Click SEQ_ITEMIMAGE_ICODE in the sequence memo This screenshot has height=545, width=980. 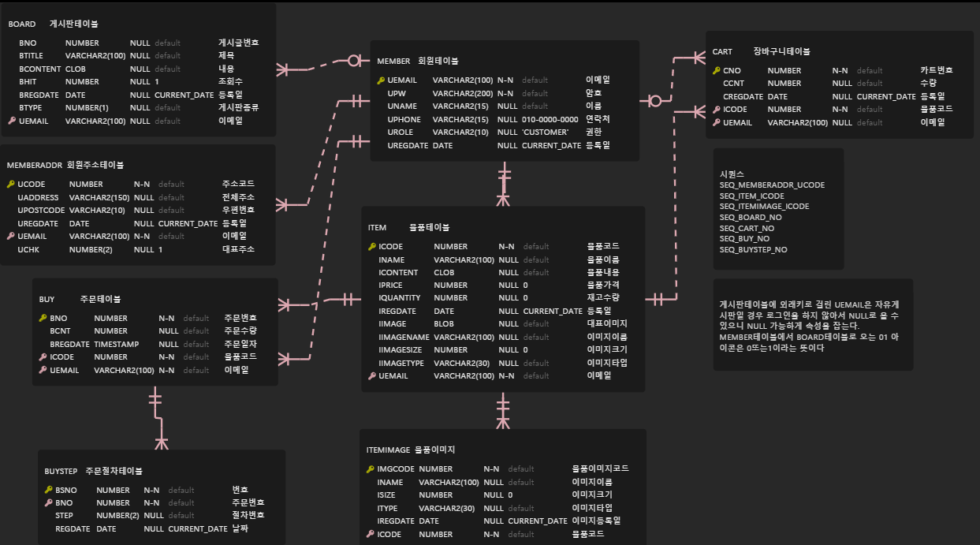click(764, 207)
